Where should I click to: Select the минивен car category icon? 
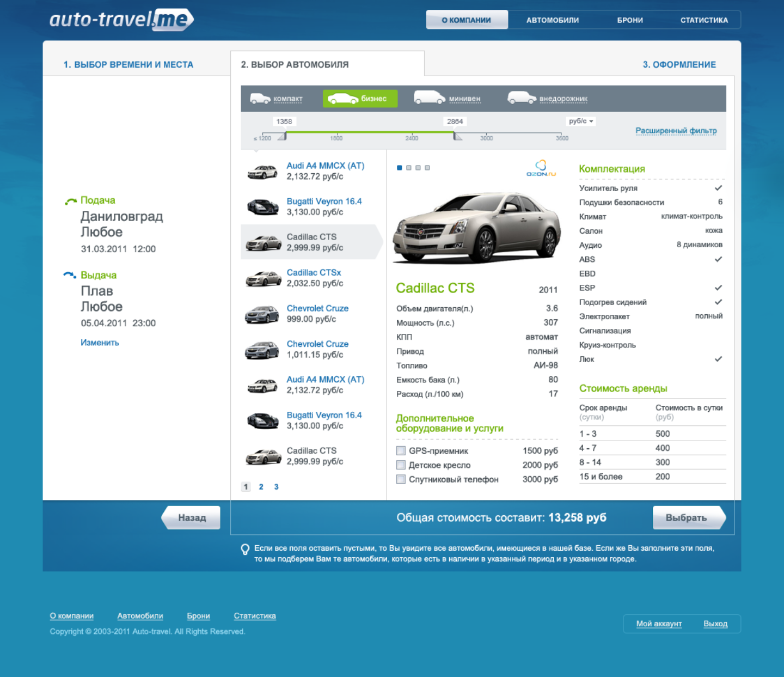(430, 98)
